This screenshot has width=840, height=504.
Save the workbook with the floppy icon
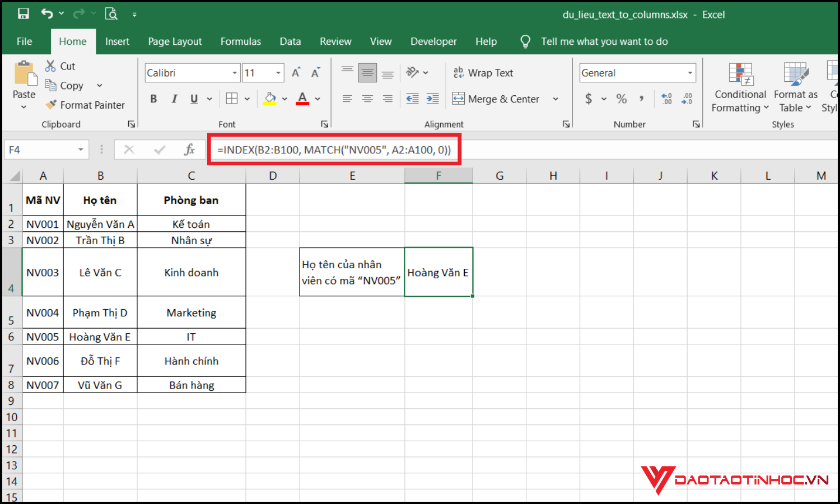tap(24, 14)
